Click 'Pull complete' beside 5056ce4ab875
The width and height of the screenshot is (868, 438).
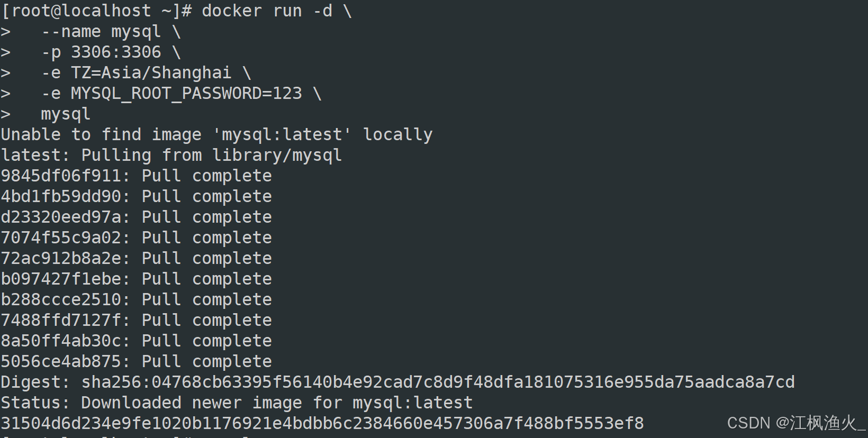[x=207, y=361]
